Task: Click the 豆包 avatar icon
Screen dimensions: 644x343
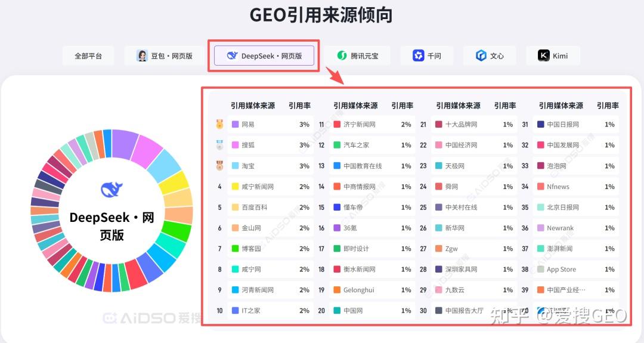Action: point(142,56)
